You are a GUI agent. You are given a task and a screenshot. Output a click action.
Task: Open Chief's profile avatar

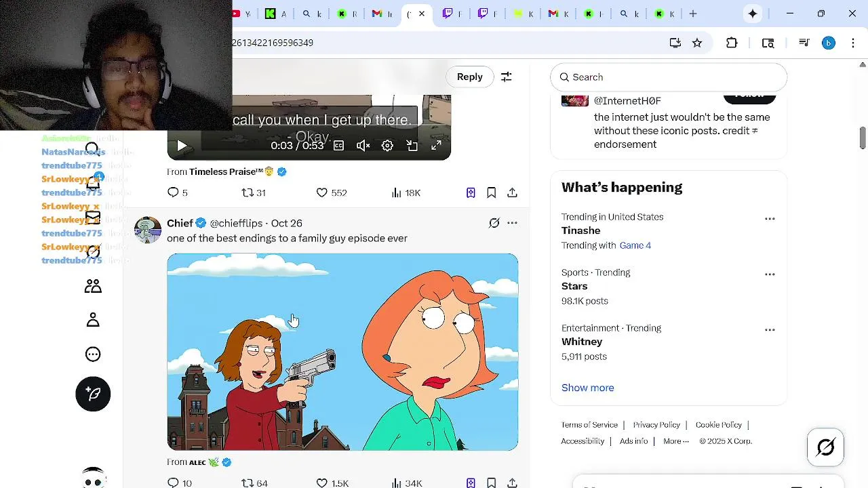[x=148, y=230]
